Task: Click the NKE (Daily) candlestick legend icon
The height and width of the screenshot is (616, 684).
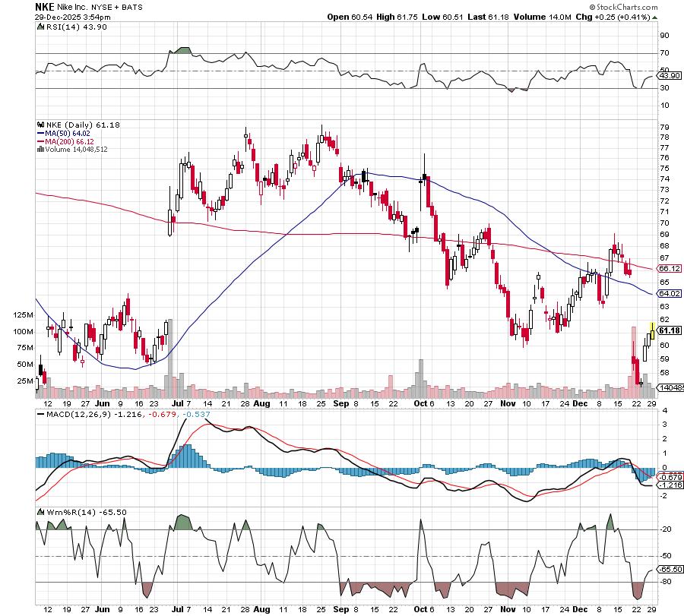Action: tap(40, 125)
